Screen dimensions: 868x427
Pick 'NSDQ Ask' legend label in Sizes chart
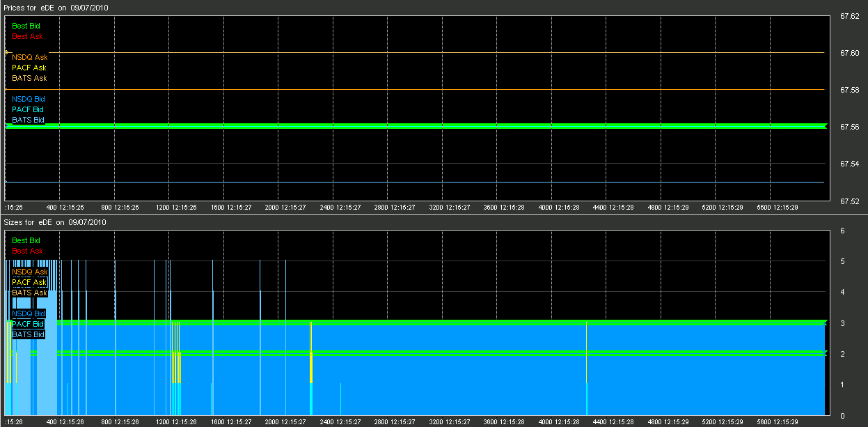pos(30,272)
